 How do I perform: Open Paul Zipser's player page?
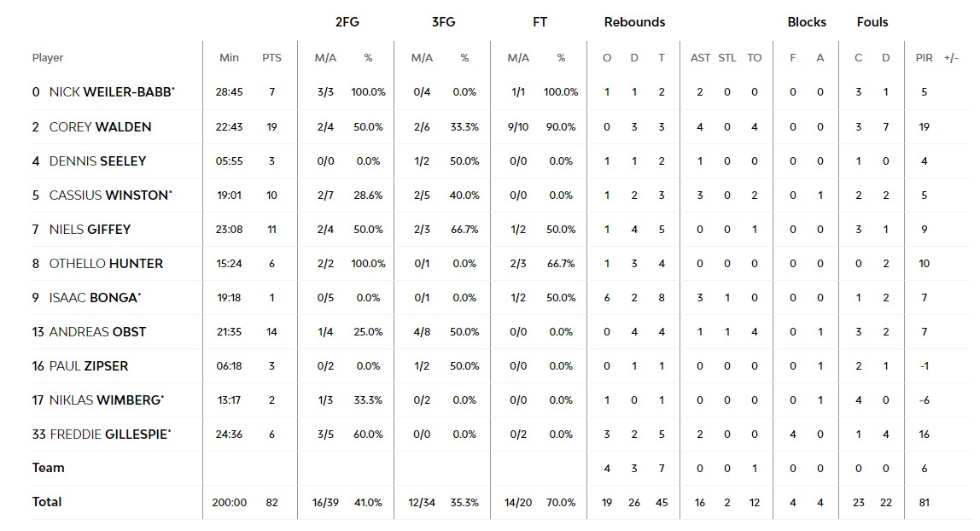[x=88, y=365]
